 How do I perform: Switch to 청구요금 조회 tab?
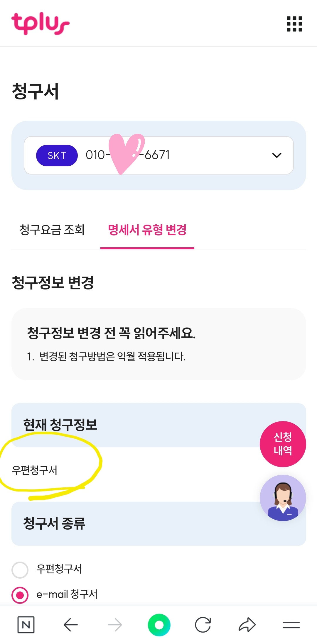[52, 230]
